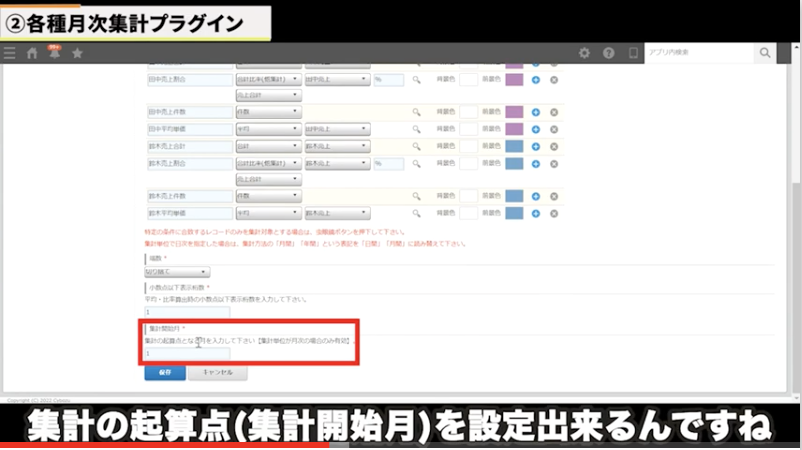Open the favorites star icon
Image resolution: width=802 pixels, height=450 pixels.
click(x=77, y=53)
